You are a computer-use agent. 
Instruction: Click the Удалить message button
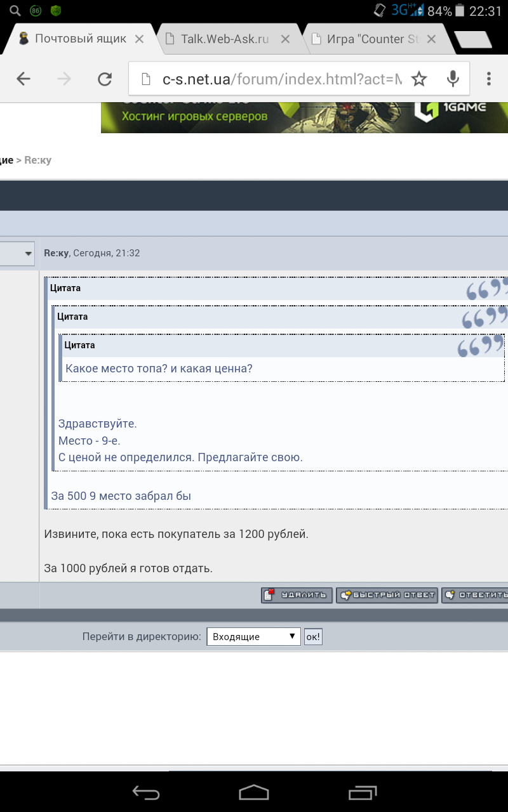point(297,595)
